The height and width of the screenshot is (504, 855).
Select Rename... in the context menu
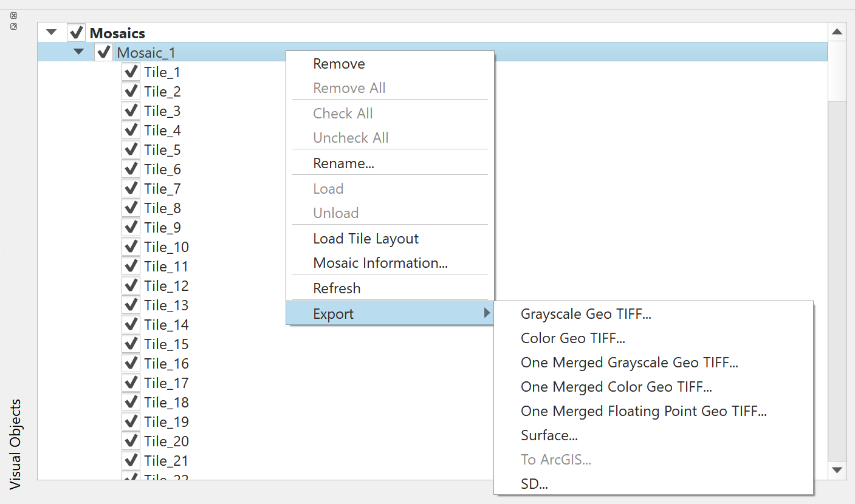(343, 163)
